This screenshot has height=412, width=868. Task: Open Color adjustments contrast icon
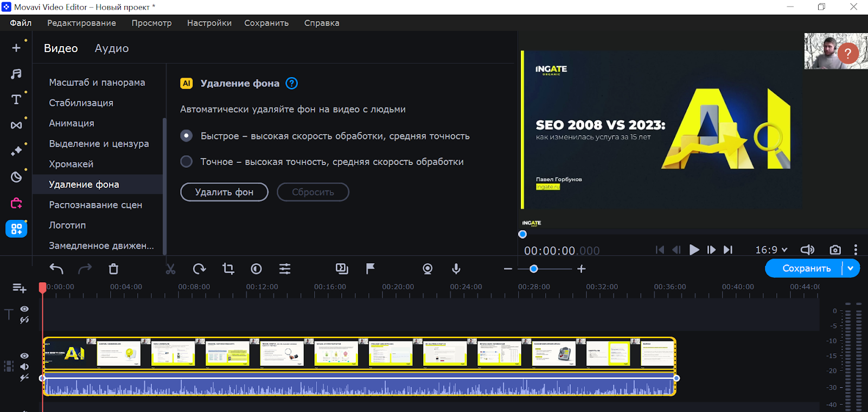(x=256, y=269)
